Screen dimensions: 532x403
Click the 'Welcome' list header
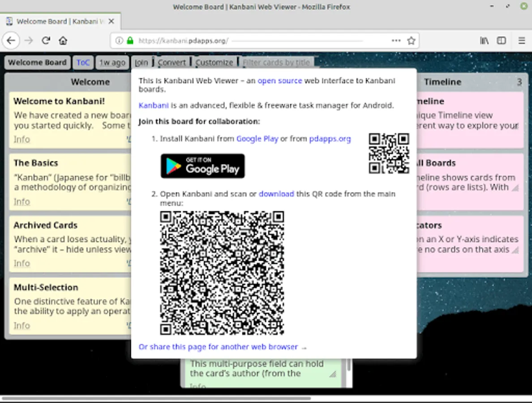coord(90,82)
